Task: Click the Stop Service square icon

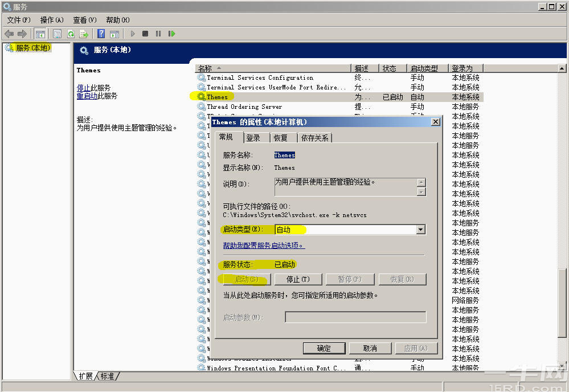Action: click(x=145, y=34)
